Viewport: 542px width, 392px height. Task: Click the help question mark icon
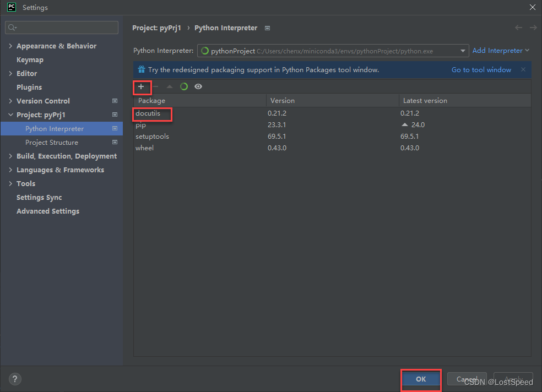click(x=14, y=379)
